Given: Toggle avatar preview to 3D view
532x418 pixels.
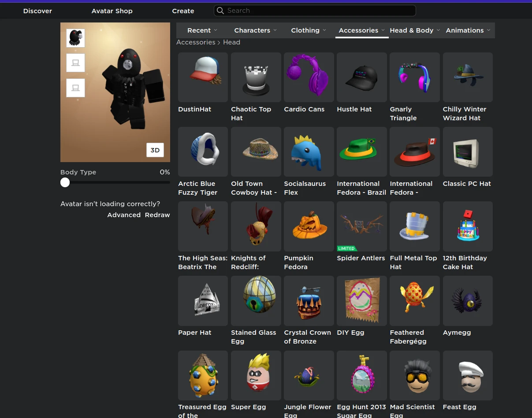Looking at the screenshot, I should point(155,150).
